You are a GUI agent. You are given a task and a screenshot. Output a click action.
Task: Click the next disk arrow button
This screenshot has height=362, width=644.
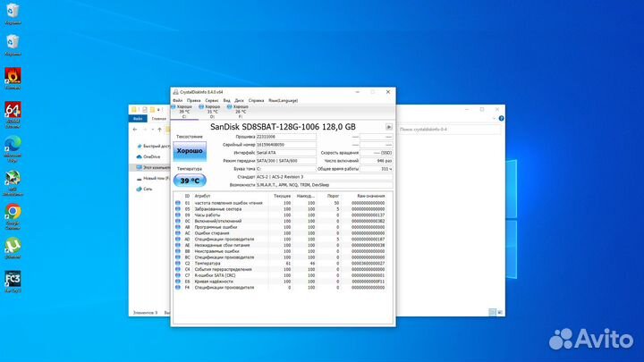click(x=388, y=127)
